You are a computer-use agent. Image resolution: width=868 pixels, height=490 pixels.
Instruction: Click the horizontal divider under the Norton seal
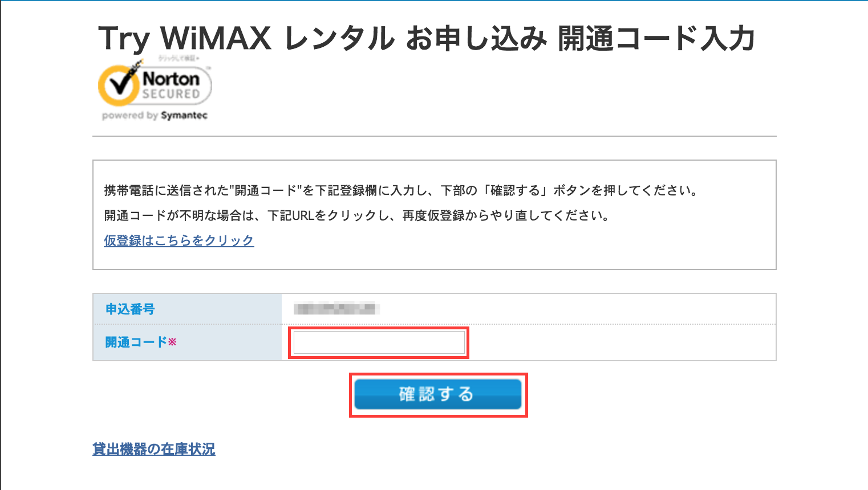tap(434, 134)
